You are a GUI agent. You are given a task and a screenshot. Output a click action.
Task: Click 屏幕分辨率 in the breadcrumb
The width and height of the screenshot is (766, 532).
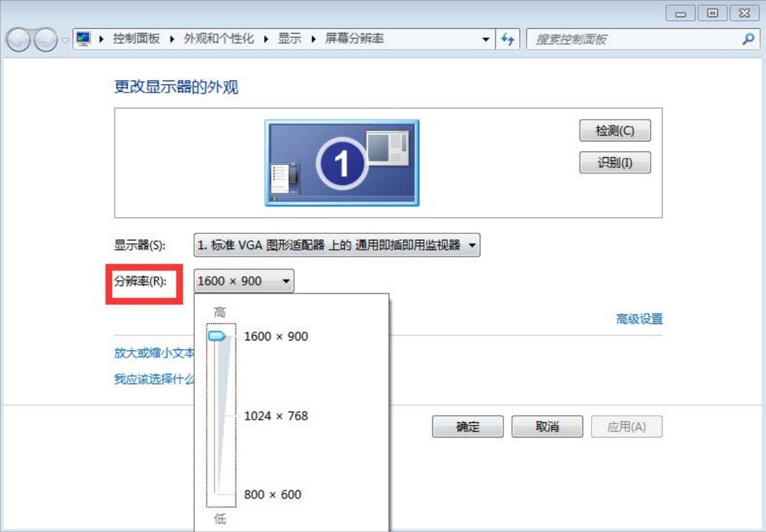pyautogui.click(x=354, y=39)
